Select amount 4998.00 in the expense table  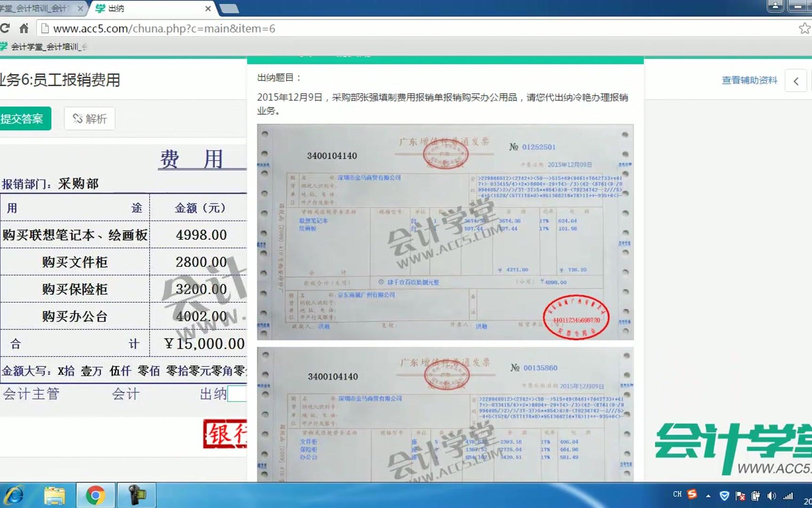point(201,234)
